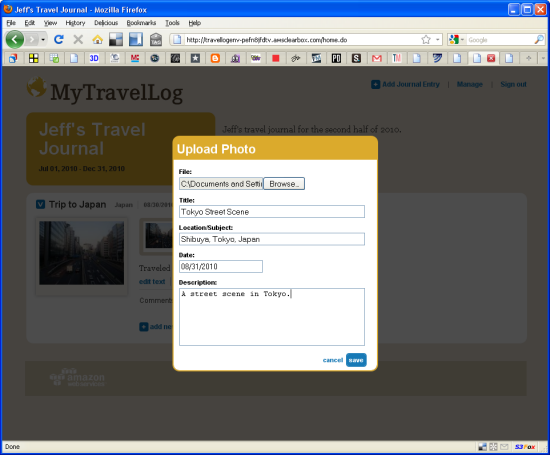Cancel the Upload Photo dialog
550x455 pixels.
click(333, 360)
